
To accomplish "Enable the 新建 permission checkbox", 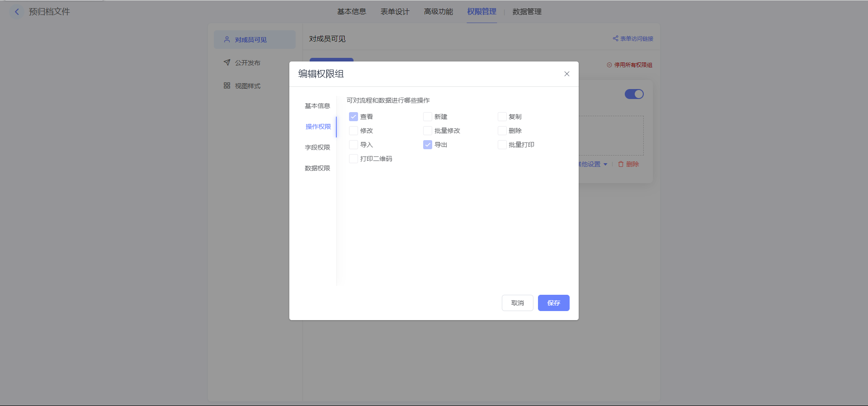I will [x=428, y=117].
